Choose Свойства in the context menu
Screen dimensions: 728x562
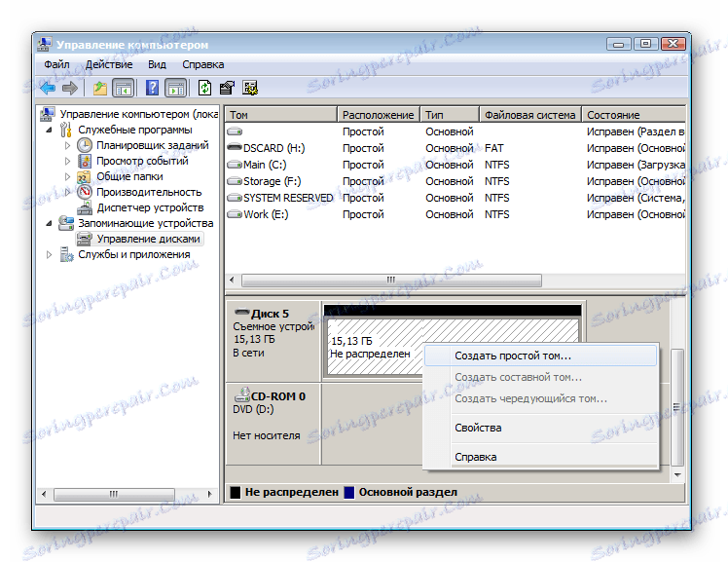(x=541, y=428)
